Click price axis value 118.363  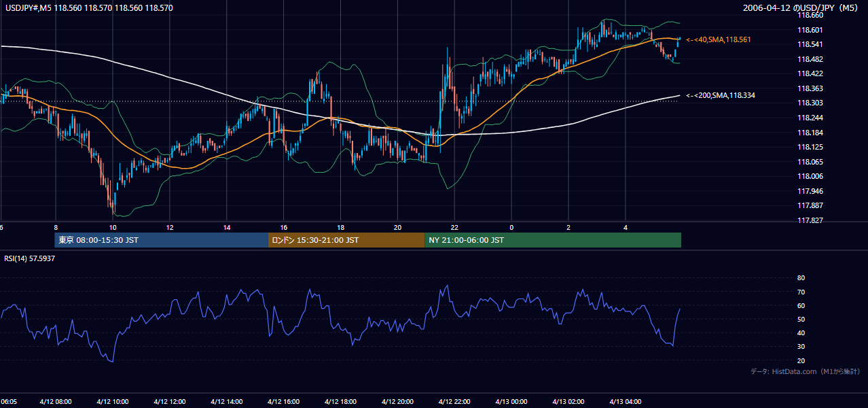pos(810,88)
